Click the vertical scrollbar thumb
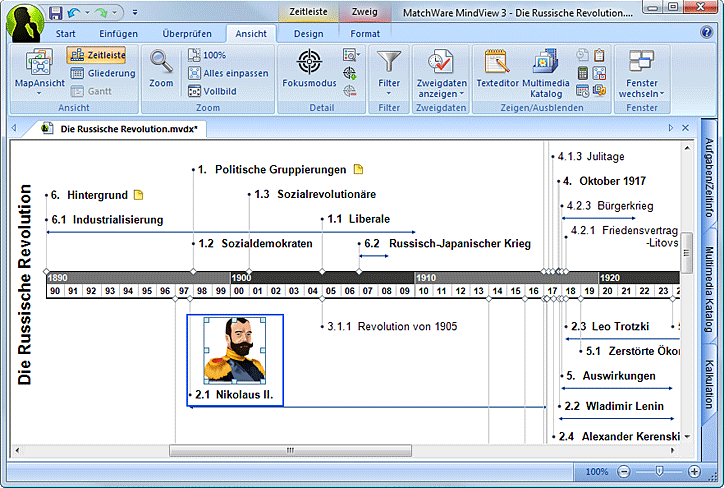Viewport: 724px width, 488px height. tap(687, 253)
